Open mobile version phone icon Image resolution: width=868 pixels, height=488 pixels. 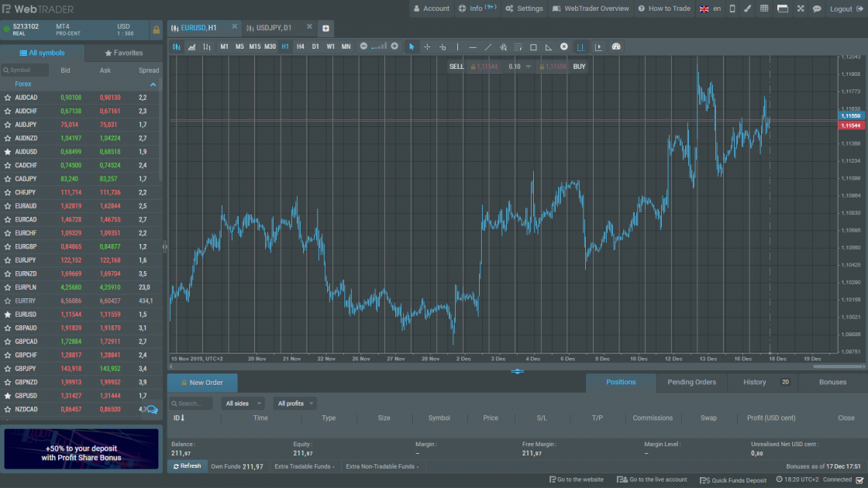pyautogui.click(x=732, y=9)
